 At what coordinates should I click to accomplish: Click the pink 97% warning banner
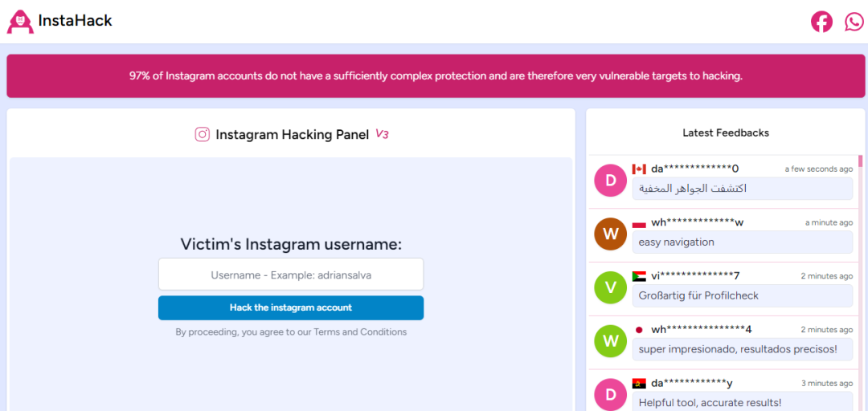point(436,75)
